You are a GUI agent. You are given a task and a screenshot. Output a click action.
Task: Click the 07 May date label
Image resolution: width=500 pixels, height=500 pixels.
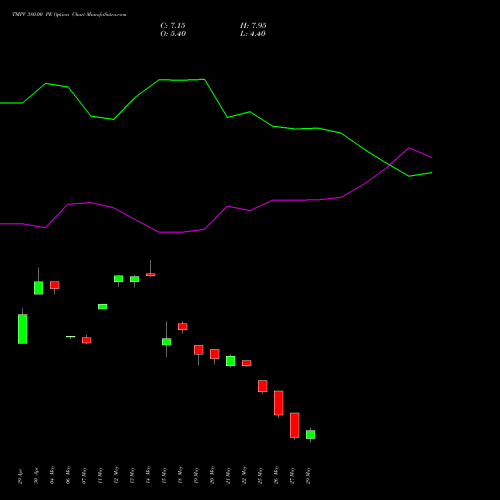pyautogui.click(x=84, y=475)
